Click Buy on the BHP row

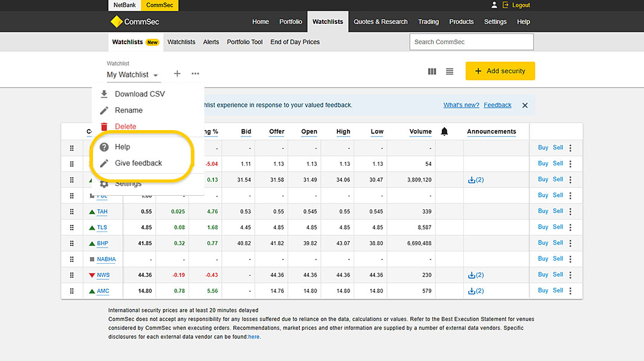click(x=543, y=243)
